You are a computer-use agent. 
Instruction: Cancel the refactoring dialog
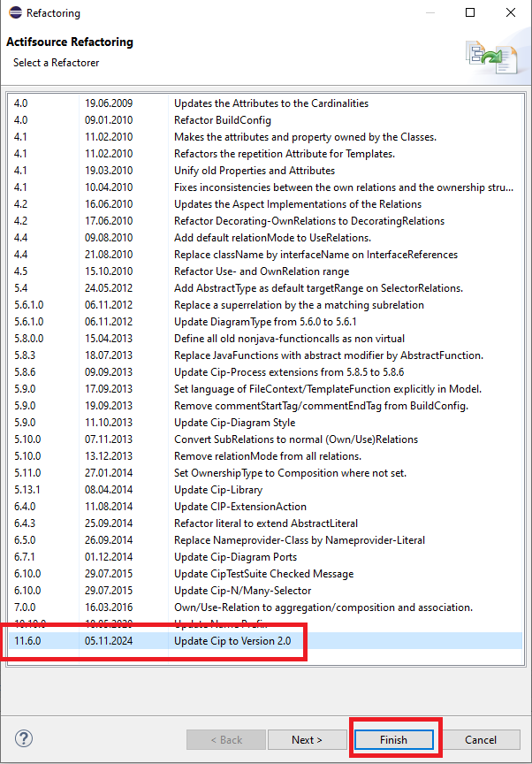(480, 739)
